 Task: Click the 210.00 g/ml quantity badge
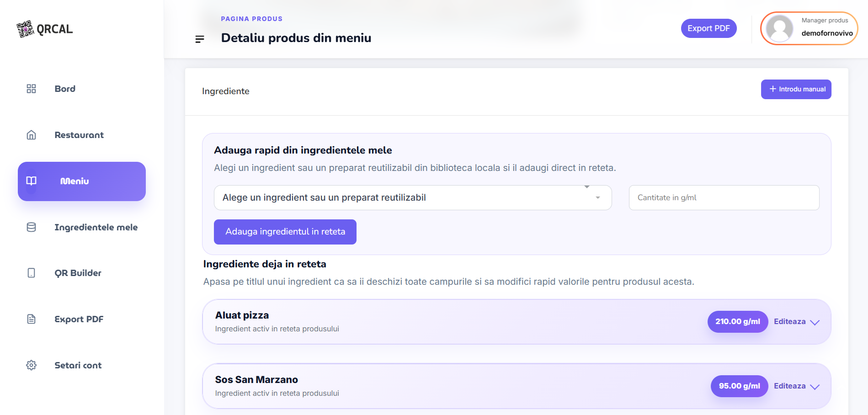click(x=737, y=322)
